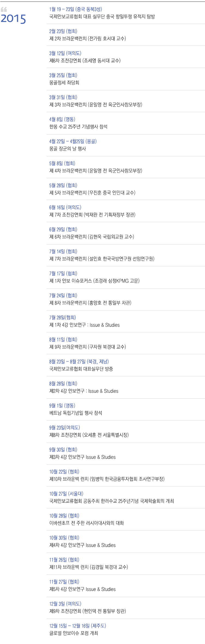
Task: Click the 몽골 장군의 날 행사 entry
Action: coord(68,149)
